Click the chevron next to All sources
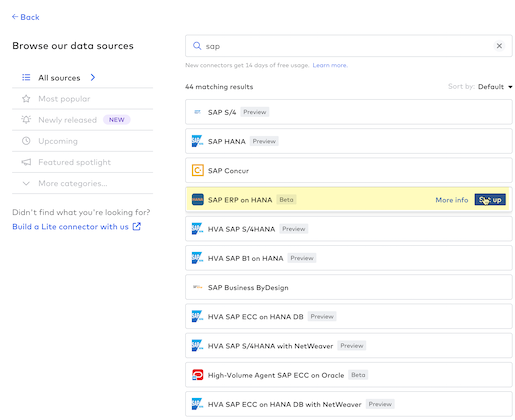This screenshot has width=515, height=420. (x=93, y=78)
